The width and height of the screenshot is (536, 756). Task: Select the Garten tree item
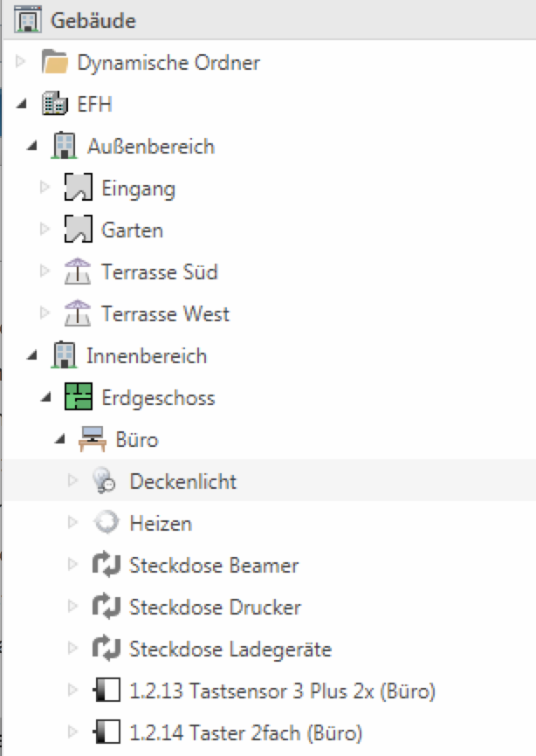point(132,230)
